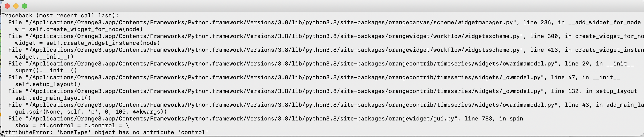This screenshot has height=137, width=644.
Task: Click the 'w = self.create_widget_for_node(node)' code line
Action: click(x=79, y=29)
